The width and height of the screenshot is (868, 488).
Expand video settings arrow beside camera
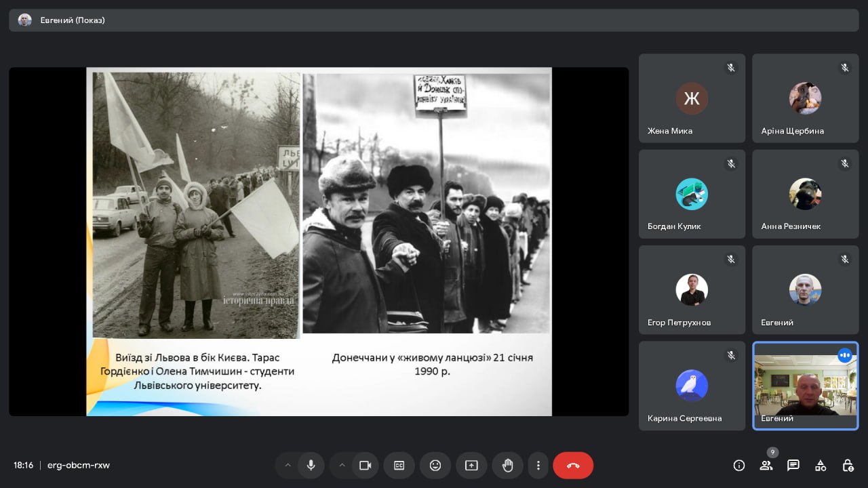coord(342,465)
